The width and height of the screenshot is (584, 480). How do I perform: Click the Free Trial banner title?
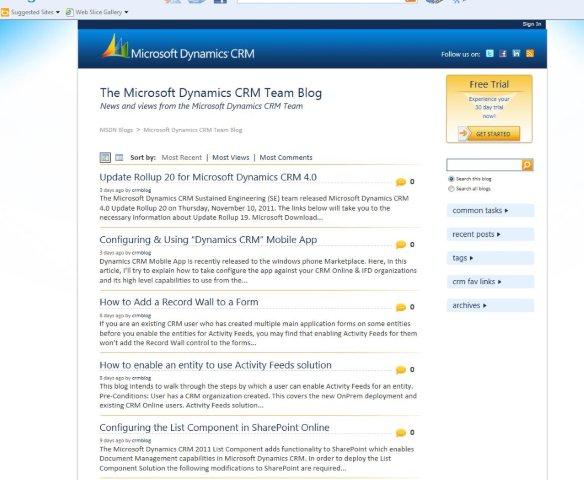[489, 85]
